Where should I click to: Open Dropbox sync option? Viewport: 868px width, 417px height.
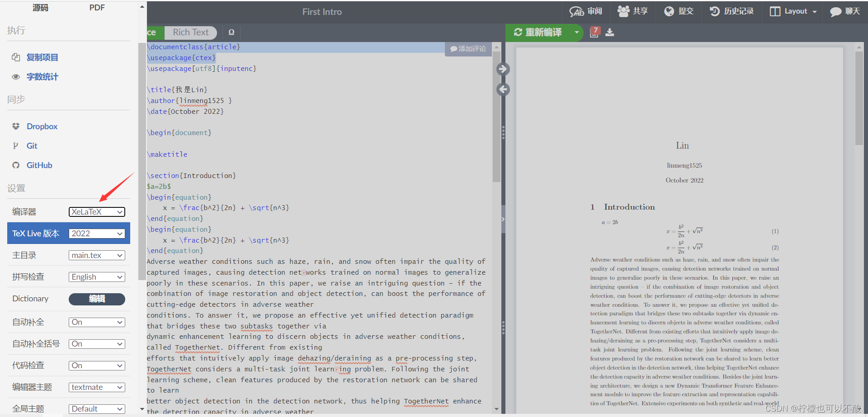[x=42, y=127]
